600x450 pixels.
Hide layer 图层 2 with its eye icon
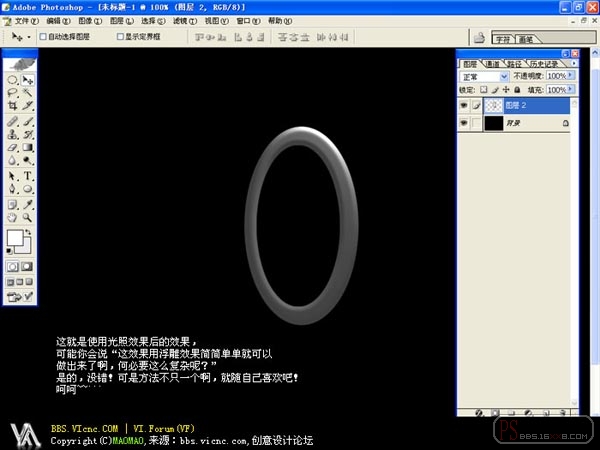[464, 105]
